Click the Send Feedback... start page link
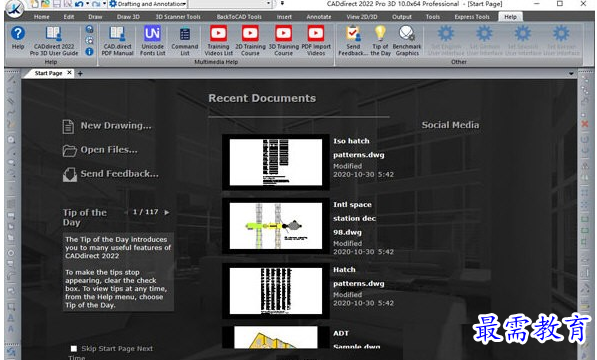Image resolution: width=597 pixels, height=360 pixels. [x=120, y=174]
